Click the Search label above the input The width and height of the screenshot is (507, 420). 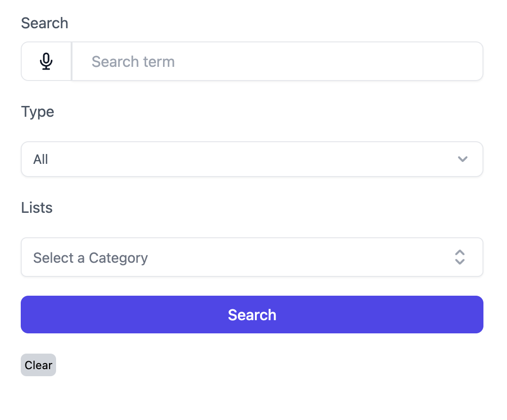coord(45,23)
